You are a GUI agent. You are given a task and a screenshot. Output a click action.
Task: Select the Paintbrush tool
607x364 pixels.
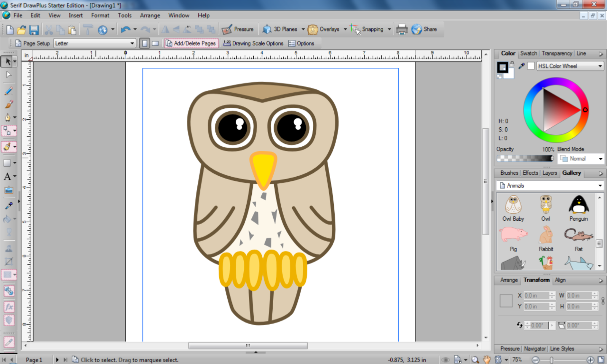(8, 104)
